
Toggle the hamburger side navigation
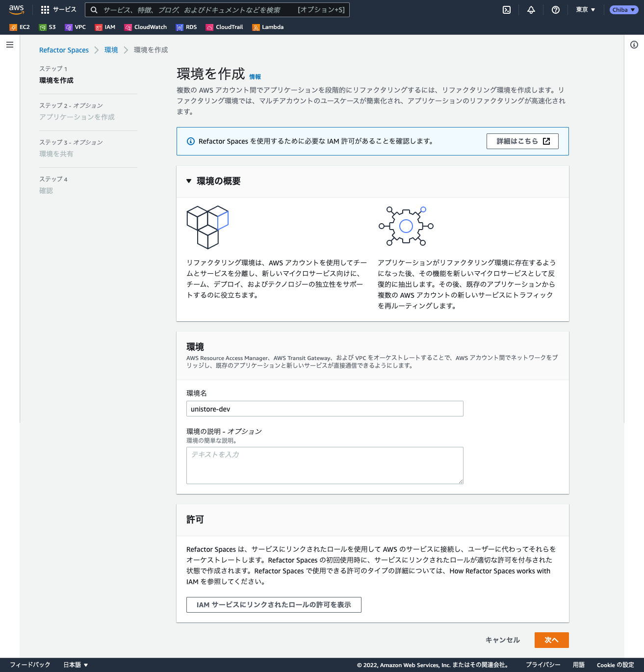(x=10, y=45)
